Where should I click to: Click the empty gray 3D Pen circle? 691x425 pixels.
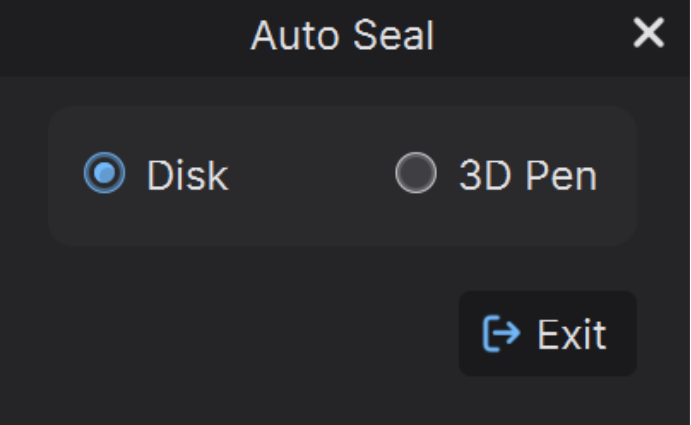coord(416,173)
